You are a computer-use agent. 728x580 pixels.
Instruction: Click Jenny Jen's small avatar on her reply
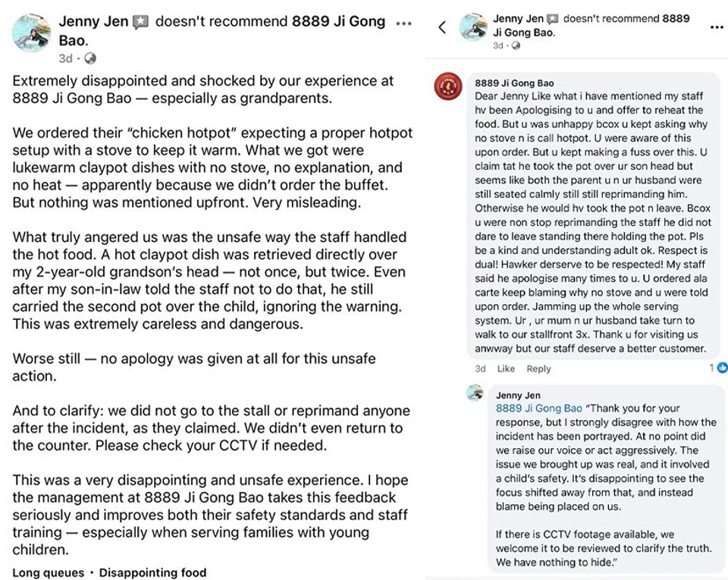[x=475, y=393]
